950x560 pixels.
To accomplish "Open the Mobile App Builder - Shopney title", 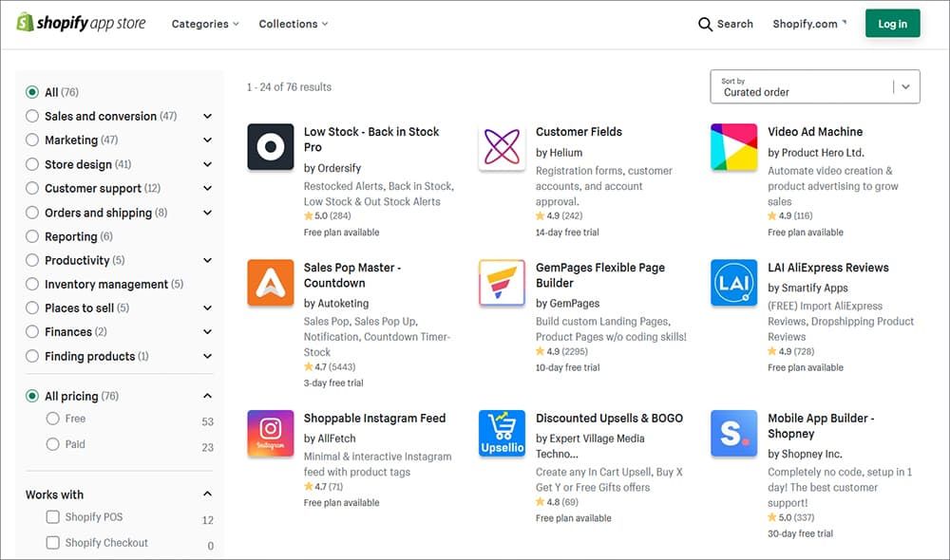I will 821,425.
